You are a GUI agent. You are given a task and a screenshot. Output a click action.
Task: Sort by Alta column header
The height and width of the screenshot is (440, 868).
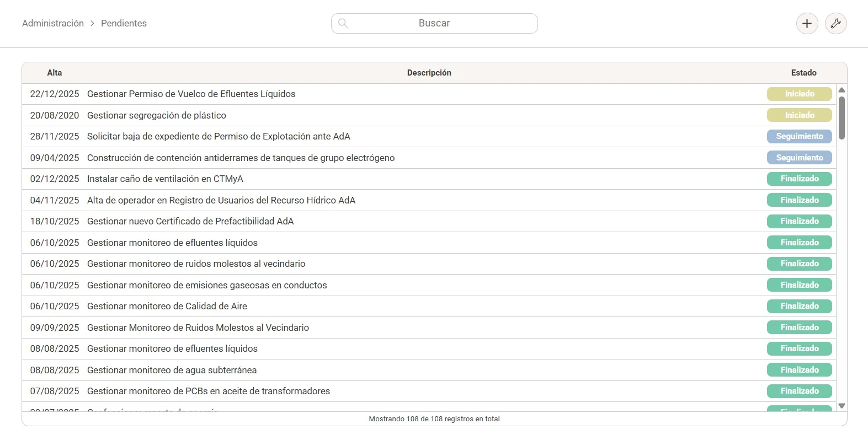coord(55,73)
